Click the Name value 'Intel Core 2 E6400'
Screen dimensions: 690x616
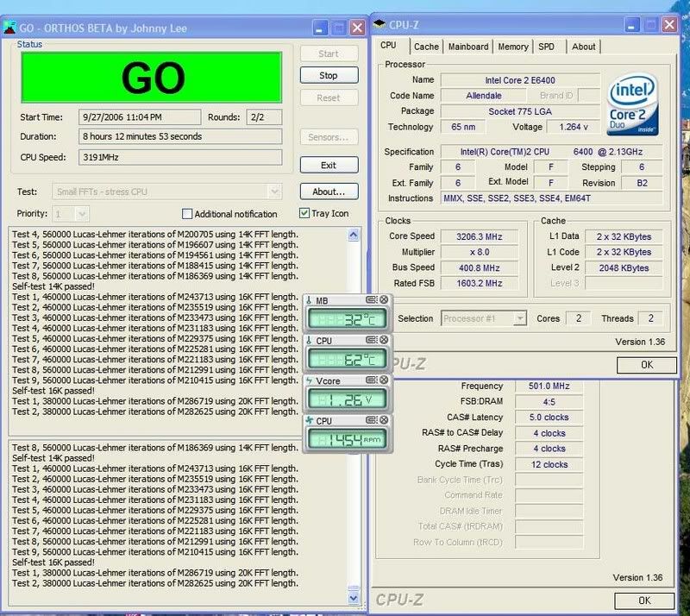pos(520,80)
